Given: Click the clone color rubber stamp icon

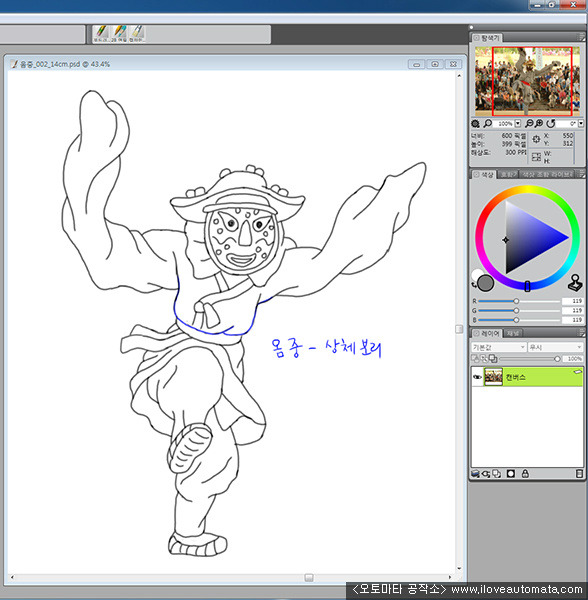Looking at the screenshot, I should [575, 282].
